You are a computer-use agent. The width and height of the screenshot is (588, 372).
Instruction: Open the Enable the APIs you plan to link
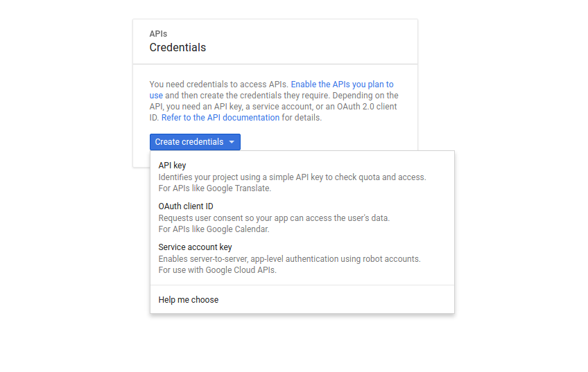[x=342, y=85]
